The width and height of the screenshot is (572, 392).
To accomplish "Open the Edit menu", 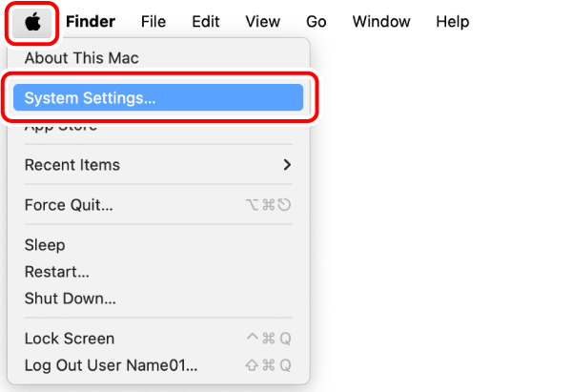I will (206, 22).
